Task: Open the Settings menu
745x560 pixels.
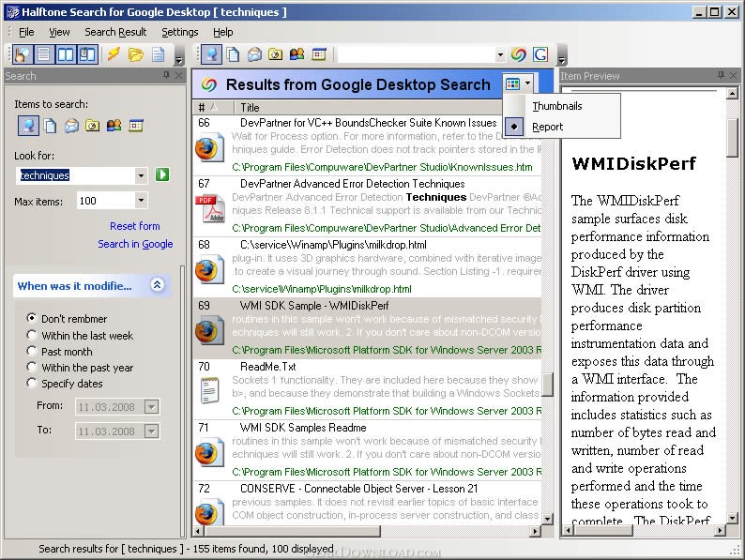Action: [179, 32]
